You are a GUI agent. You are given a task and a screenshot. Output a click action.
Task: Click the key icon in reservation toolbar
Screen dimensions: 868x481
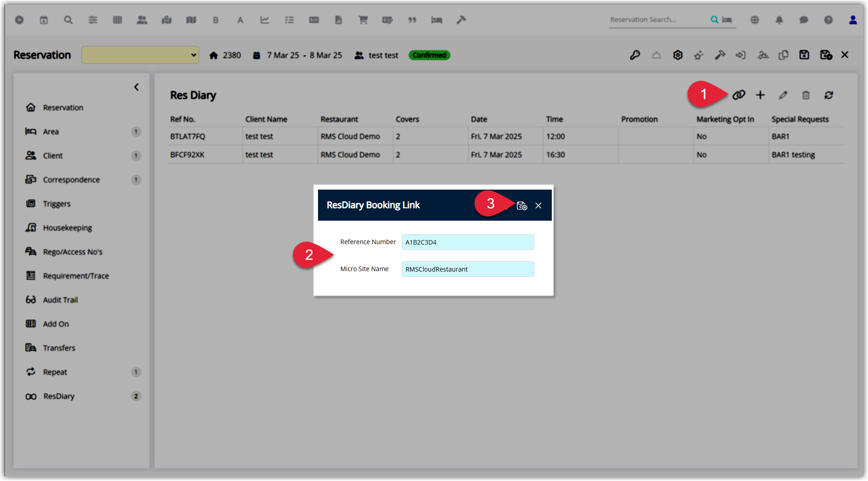635,55
